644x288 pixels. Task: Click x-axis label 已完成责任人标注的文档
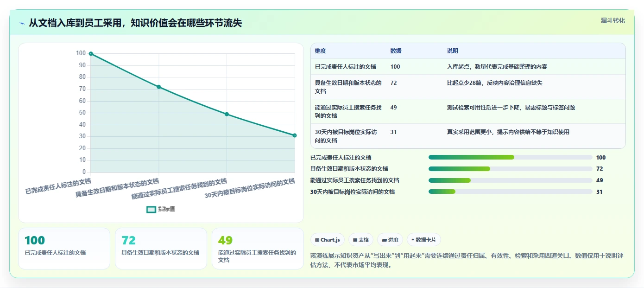tap(58, 186)
